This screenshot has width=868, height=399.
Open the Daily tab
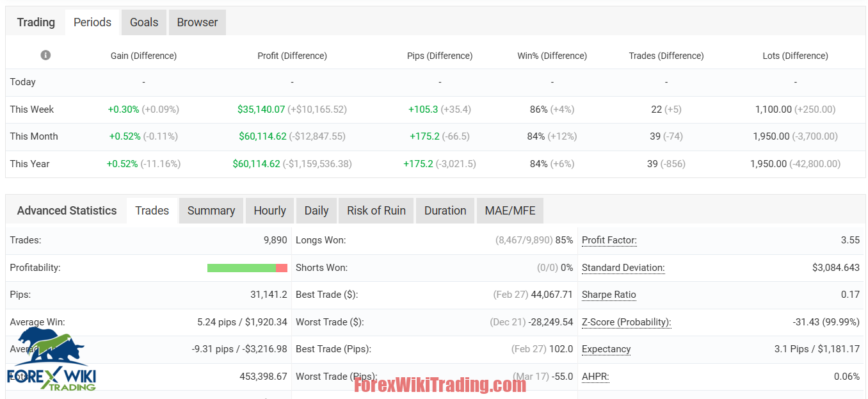tap(316, 211)
